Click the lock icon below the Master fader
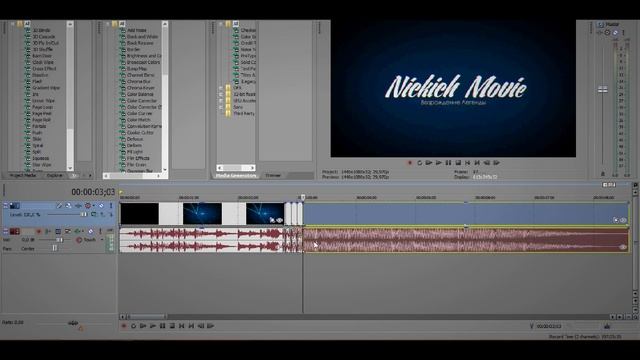The image size is (640, 360). click(x=603, y=174)
